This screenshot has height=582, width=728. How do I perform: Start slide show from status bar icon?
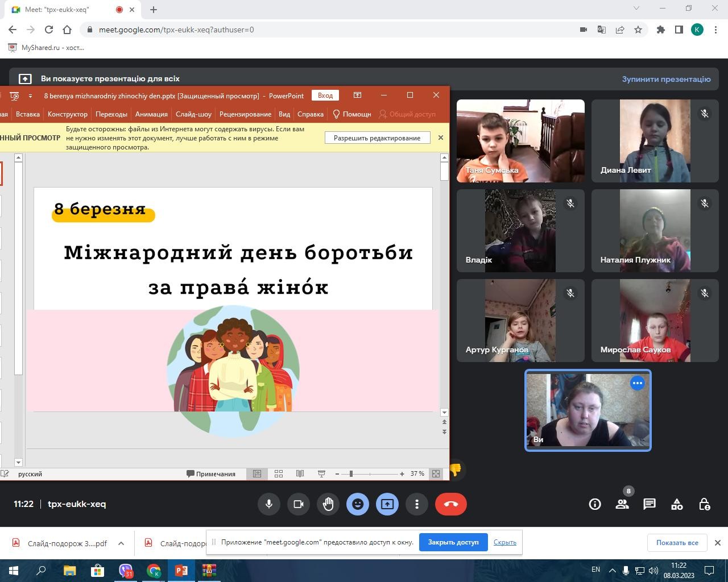pos(321,473)
